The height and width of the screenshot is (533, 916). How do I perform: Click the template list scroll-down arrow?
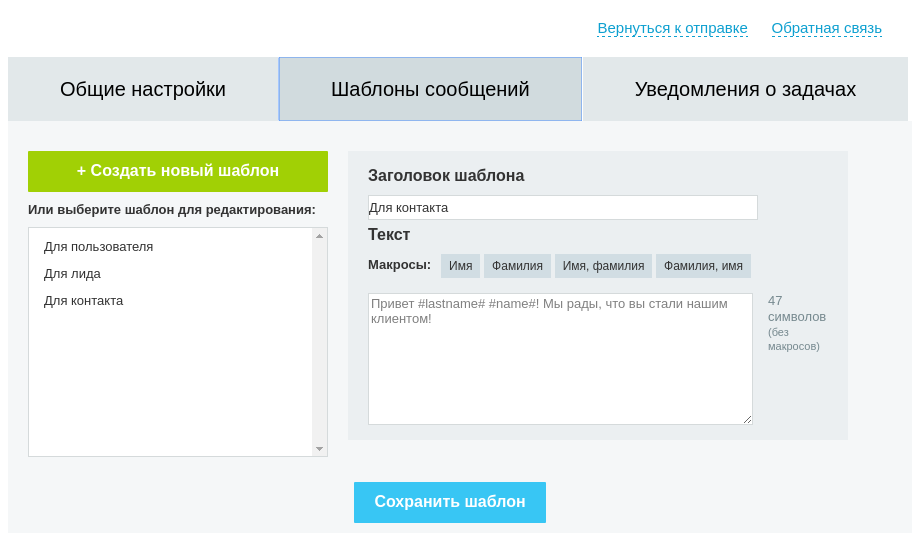point(320,449)
